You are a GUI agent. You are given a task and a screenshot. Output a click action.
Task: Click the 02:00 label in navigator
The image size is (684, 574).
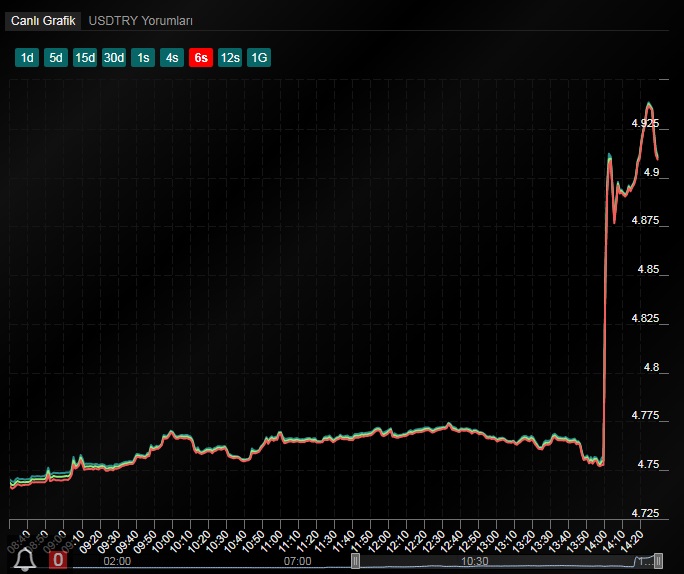pos(117,561)
